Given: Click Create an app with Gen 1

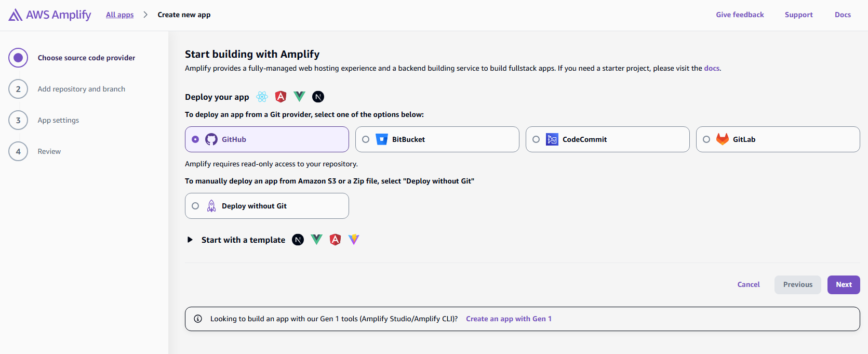Looking at the screenshot, I should 509,319.
